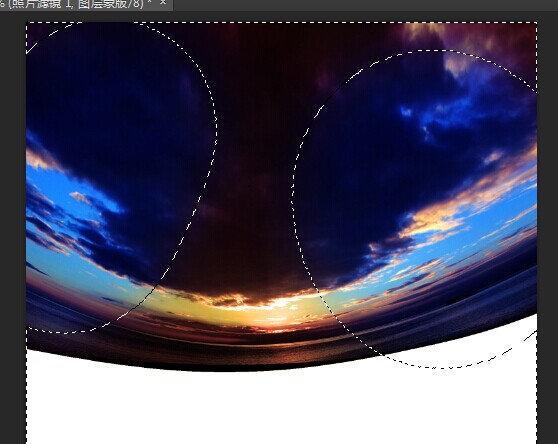
Task: Click the curved dark horizon edge
Action: tap(249, 368)
